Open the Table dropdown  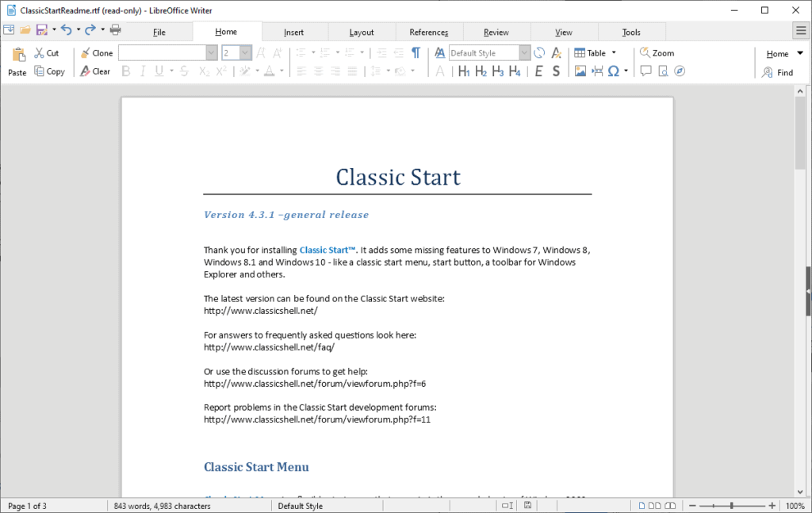(596, 52)
